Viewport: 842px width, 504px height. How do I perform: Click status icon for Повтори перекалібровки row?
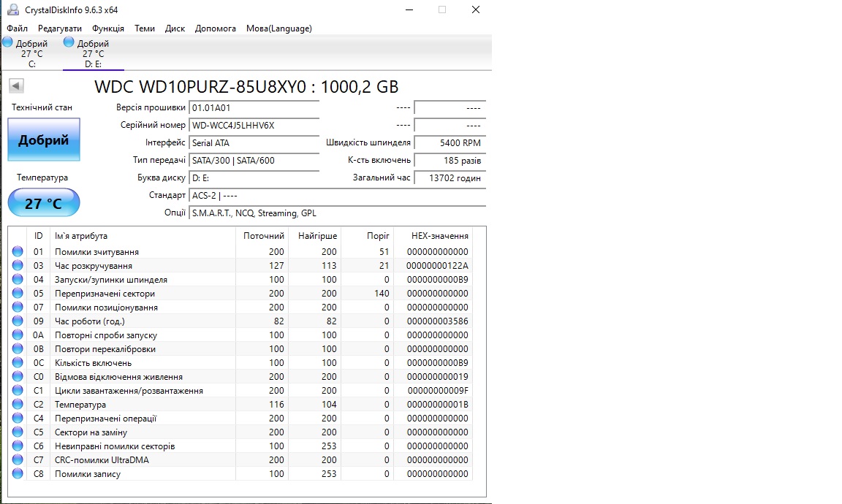[x=18, y=349]
